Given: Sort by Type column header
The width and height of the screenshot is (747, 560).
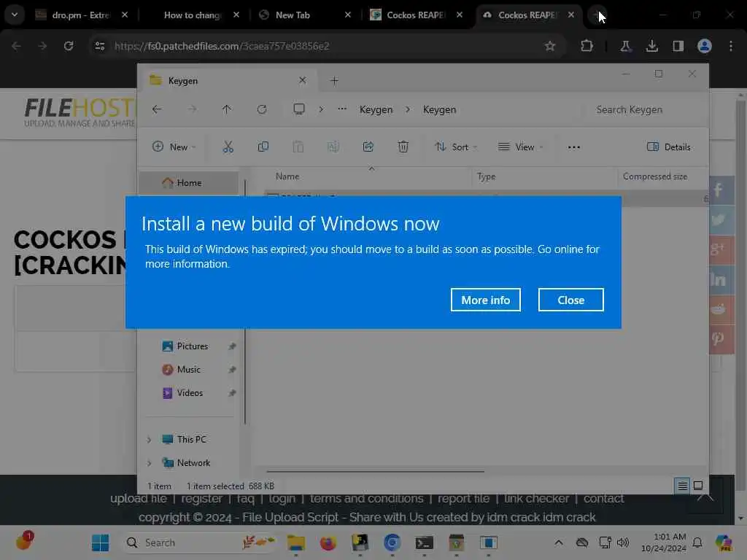Looking at the screenshot, I should pyautogui.click(x=487, y=176).
